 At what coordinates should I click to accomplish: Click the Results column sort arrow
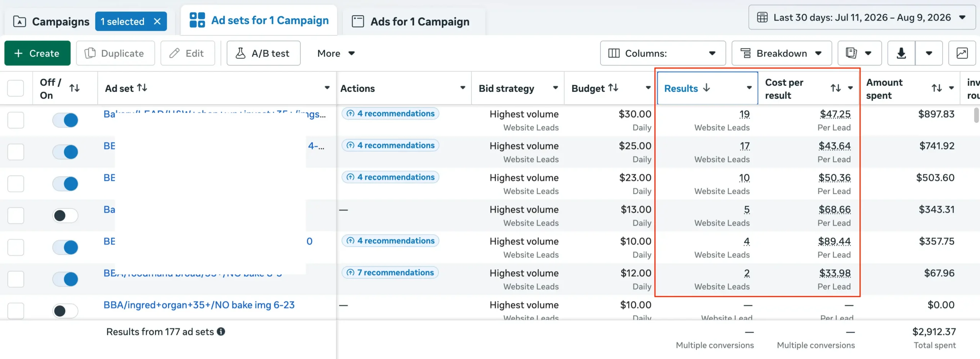707,88
